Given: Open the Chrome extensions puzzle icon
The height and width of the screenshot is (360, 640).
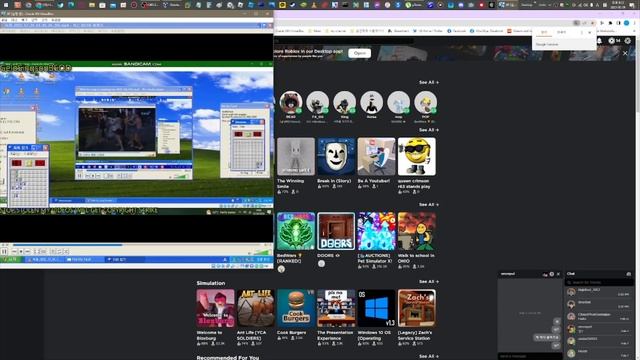Looking at the screenshot, I should click(x=610, y=23).
